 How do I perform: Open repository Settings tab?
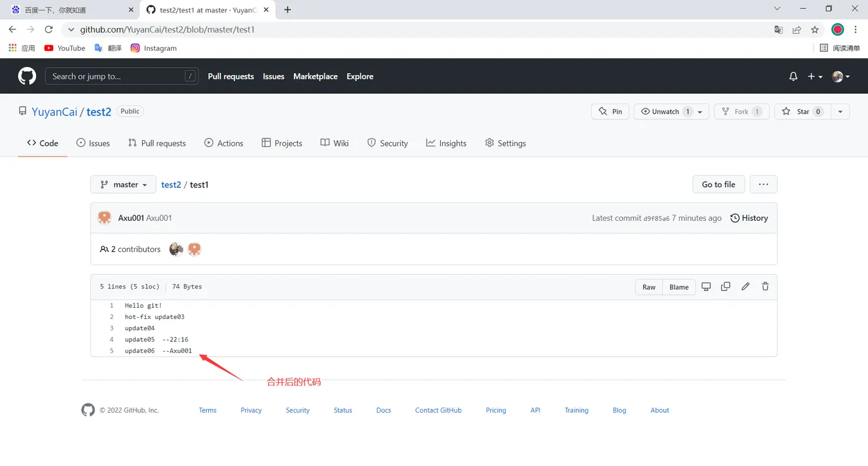[505, 143]
